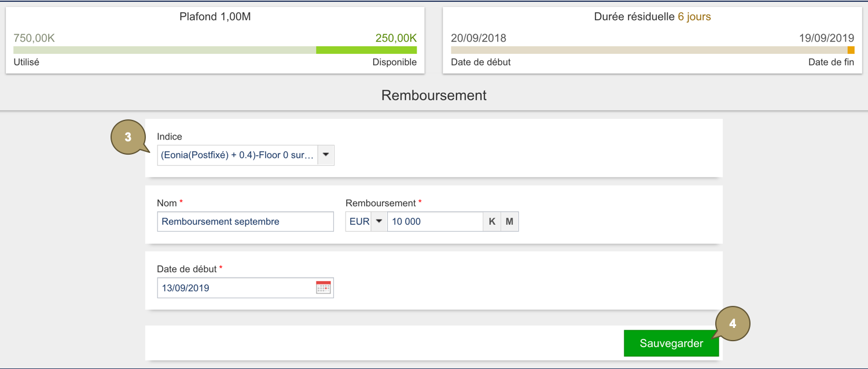
Task: Focus the Nom field containing Remboursement septembre
Action: [x=245, y=221]
